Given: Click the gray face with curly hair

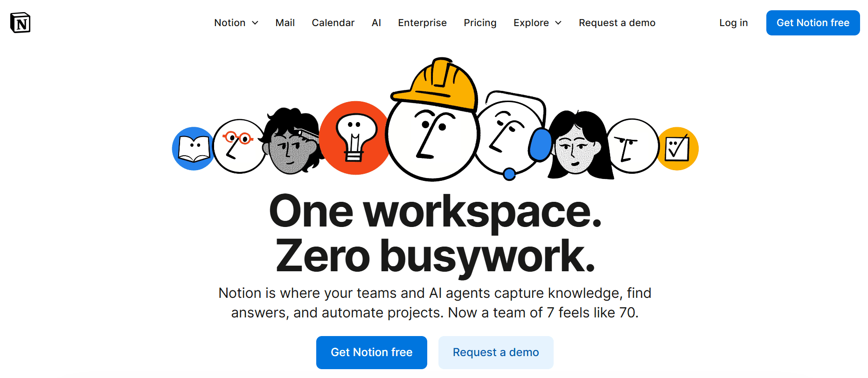Looking at the screenshot, I should tap(292, 141).
